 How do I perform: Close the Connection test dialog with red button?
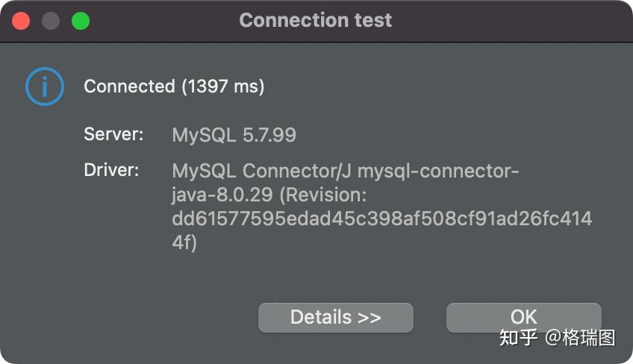point(21,21)
